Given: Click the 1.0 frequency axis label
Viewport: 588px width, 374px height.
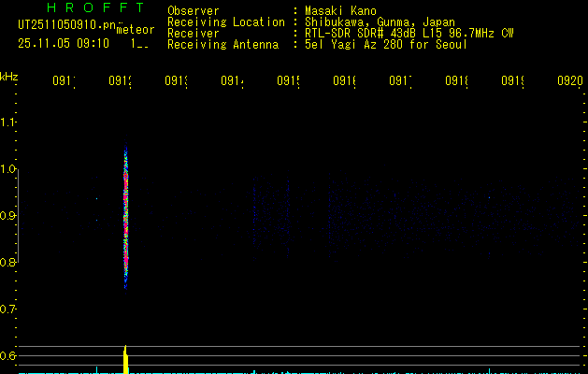Looking at the screenshot, I should pyautogui.click(x=7, y=169).
